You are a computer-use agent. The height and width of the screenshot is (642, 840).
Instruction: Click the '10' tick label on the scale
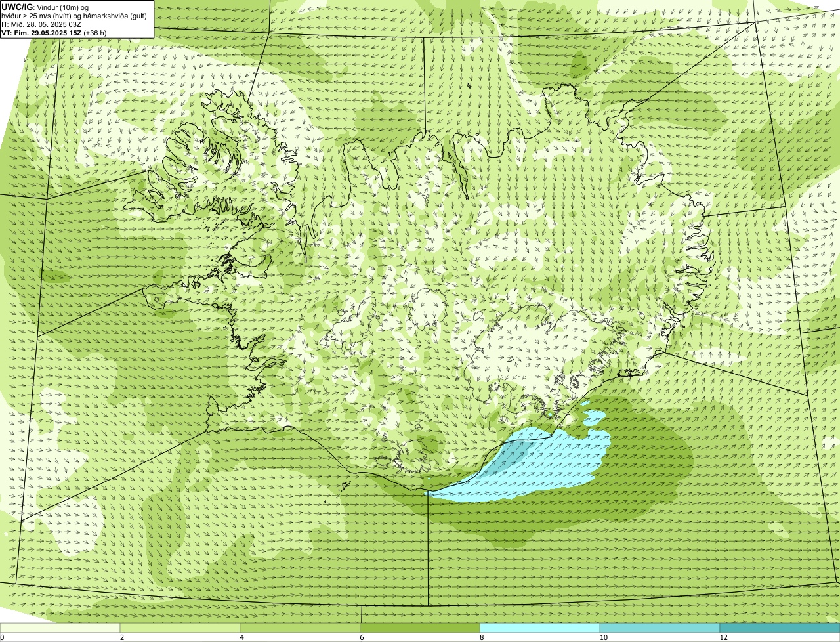coord(603,637)
